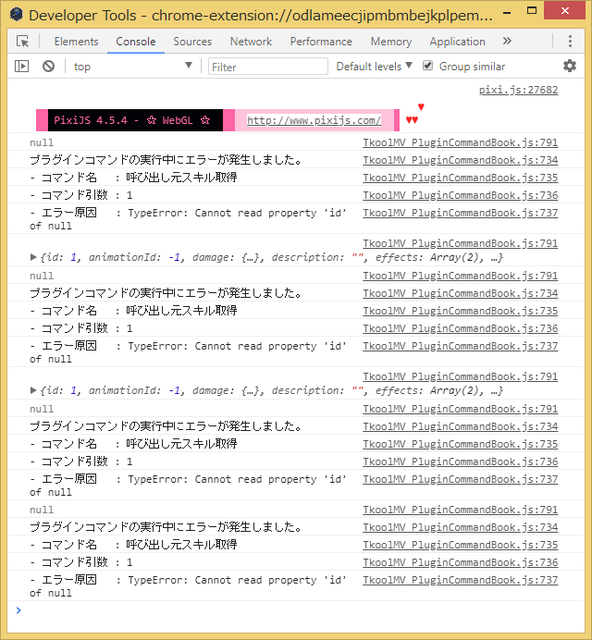592x640 pixels.
Task: Open the http://www.pixijs.com/ link
Action: [314, 120]
